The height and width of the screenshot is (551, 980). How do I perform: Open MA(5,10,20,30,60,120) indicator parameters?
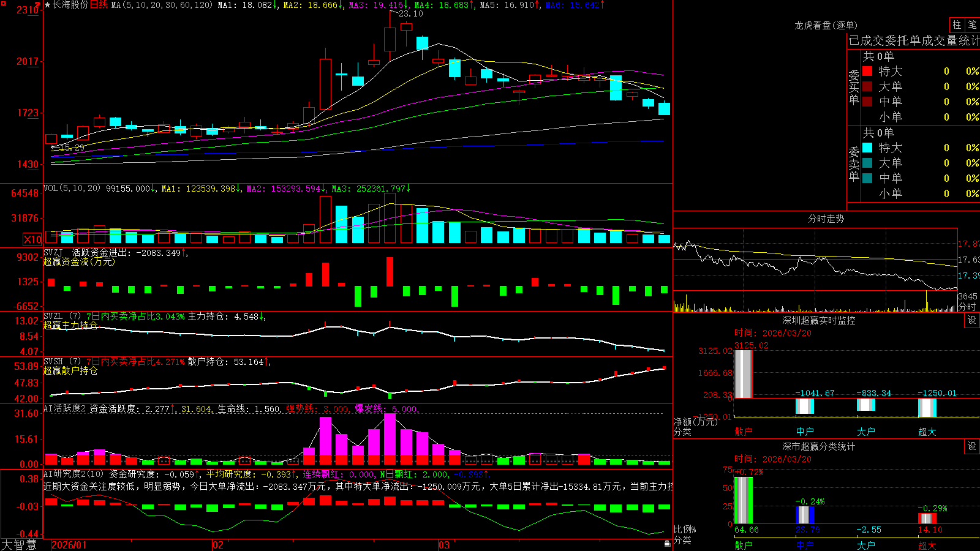click(x=162, y=5)
